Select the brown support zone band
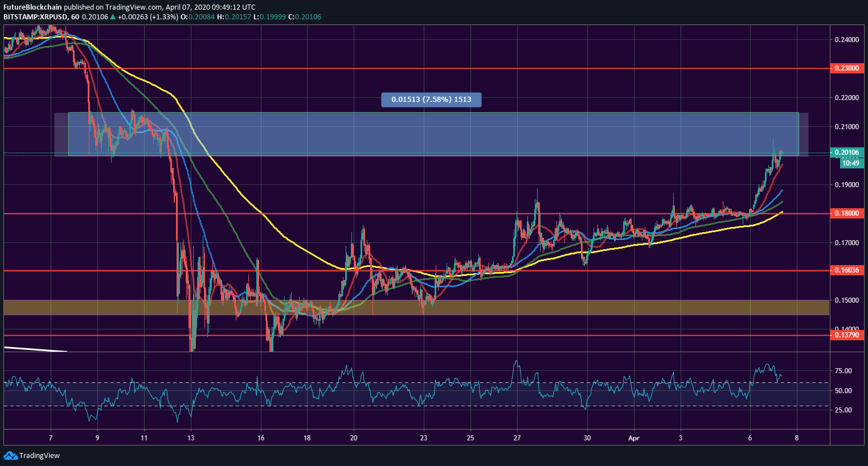The width and height of the screenshot is (868, 466). coord(416,307)
